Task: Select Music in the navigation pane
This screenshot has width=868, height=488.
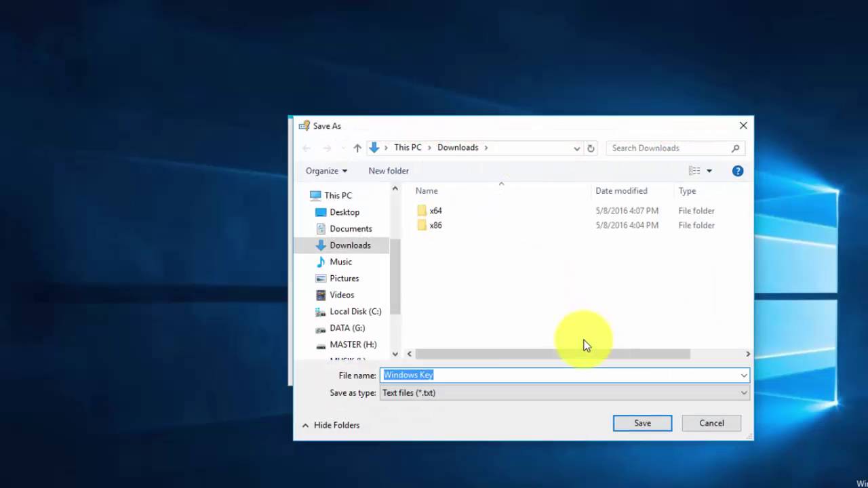Action: 340,262
